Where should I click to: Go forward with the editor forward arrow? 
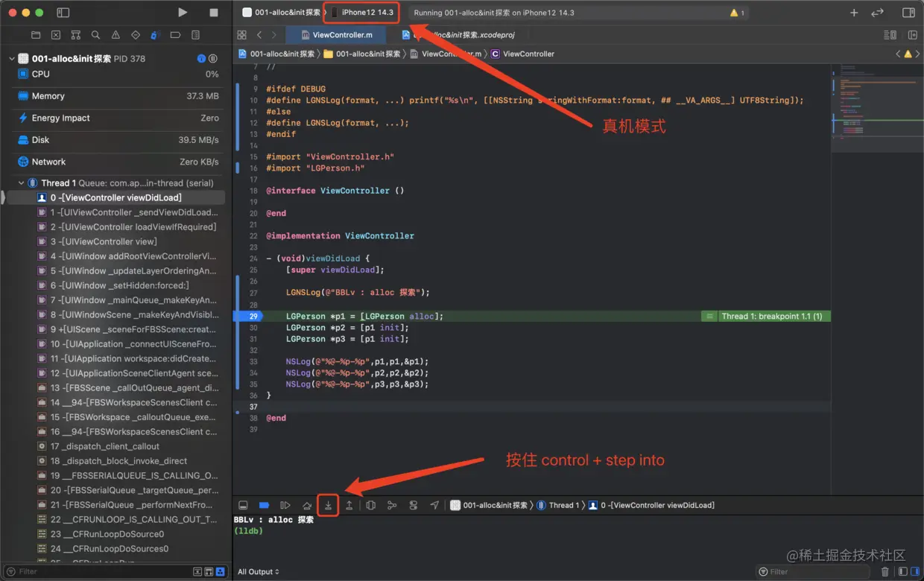(x=274, y=35)
